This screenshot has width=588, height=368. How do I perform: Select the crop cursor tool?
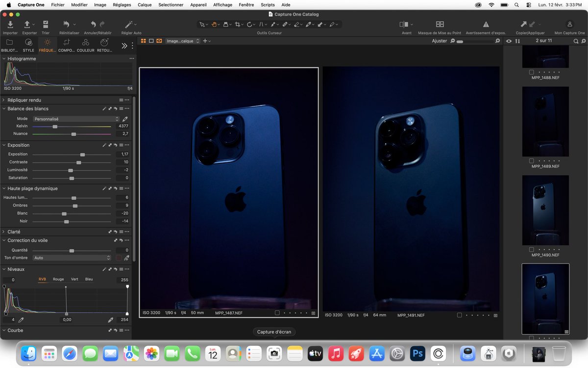click(238, 24)
